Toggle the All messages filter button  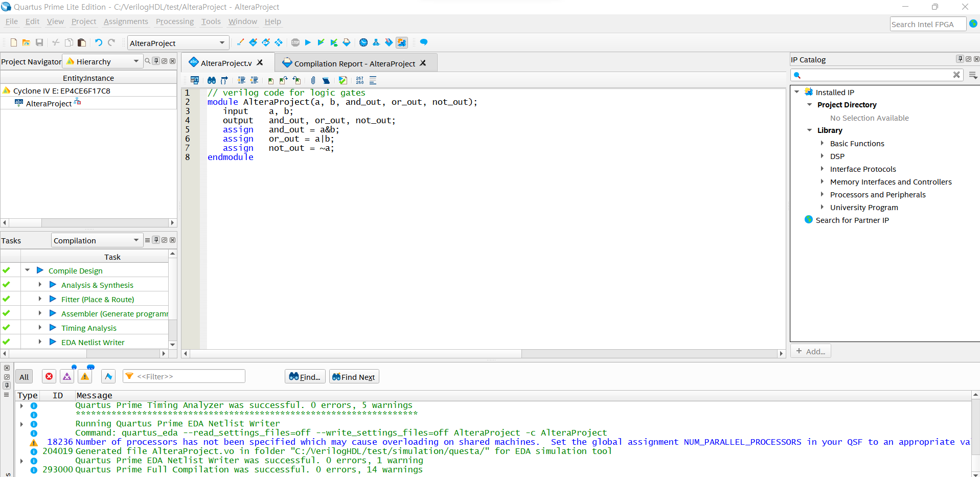coord(24,377)
